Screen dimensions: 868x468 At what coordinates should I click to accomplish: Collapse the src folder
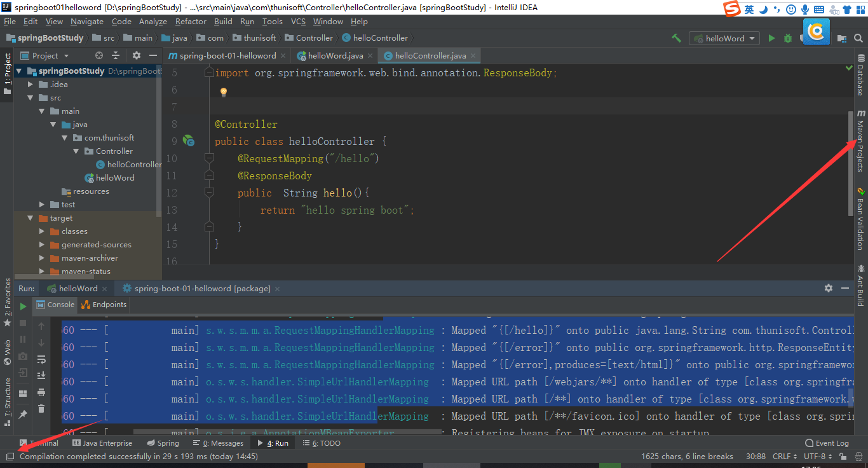pos(31,98)
